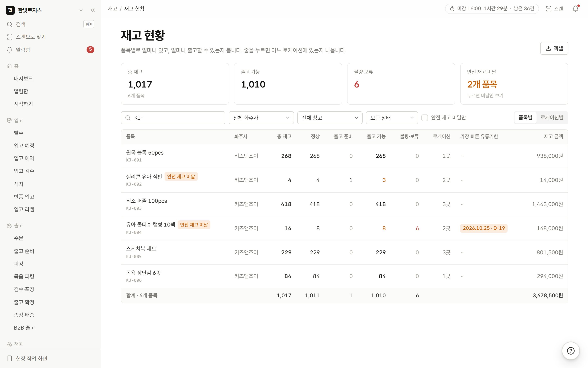588x368 pixels.
Task: Open the 전체 화주사 dropdown
Action: (261, 118)
